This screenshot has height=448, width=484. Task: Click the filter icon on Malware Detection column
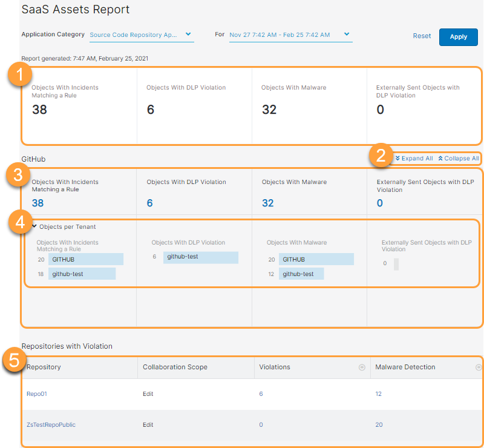(x=478, y=367)
